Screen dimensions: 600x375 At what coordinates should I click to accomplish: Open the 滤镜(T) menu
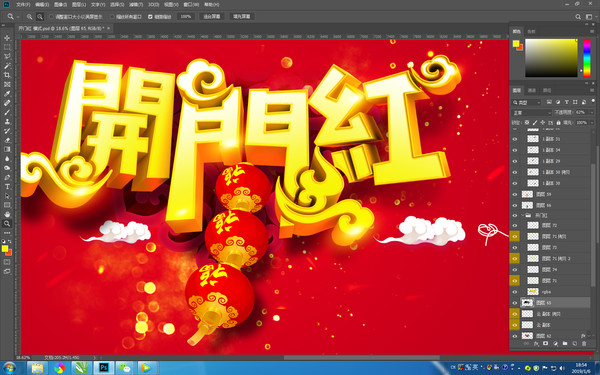pos(135,5)
